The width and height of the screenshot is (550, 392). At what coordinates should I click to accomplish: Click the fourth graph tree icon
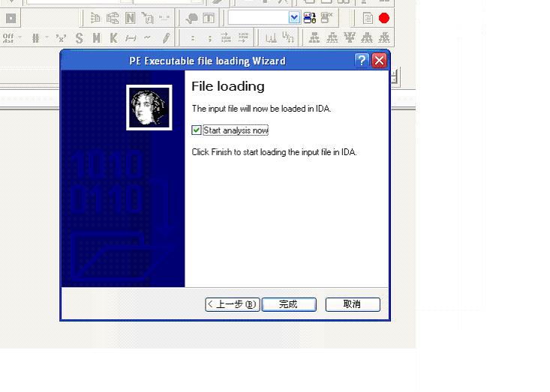coord(367,37)
